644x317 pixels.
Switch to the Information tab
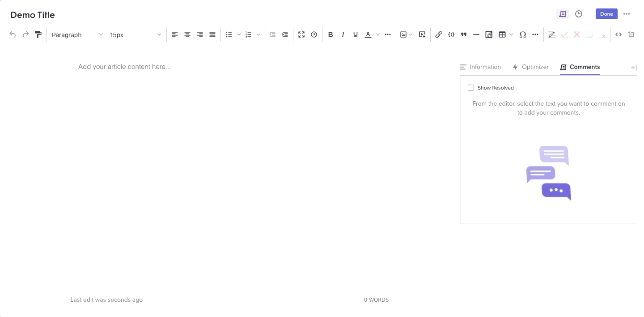pyautogui.click(x=480, y=67)
